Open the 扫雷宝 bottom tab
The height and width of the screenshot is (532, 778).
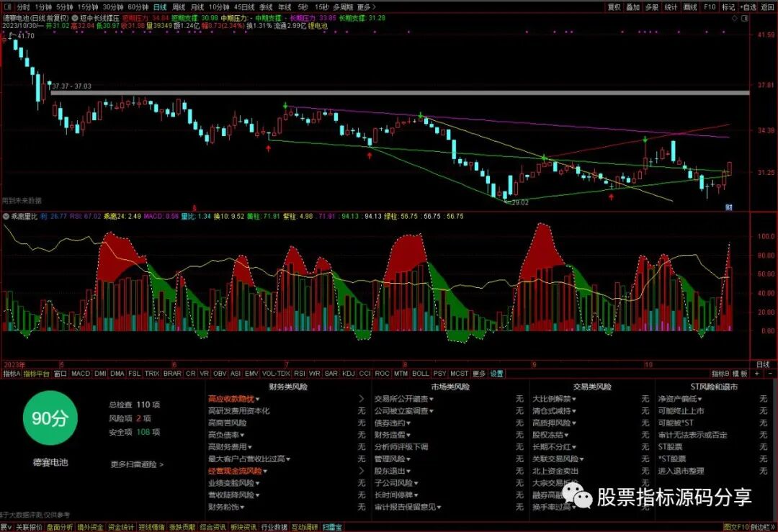[x=332, y=527]
